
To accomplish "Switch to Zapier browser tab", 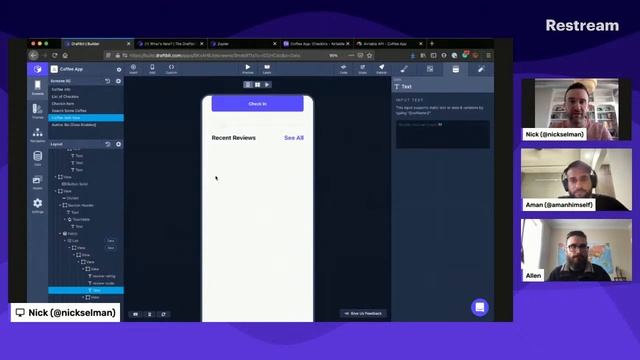I will (x=244, y=44).
